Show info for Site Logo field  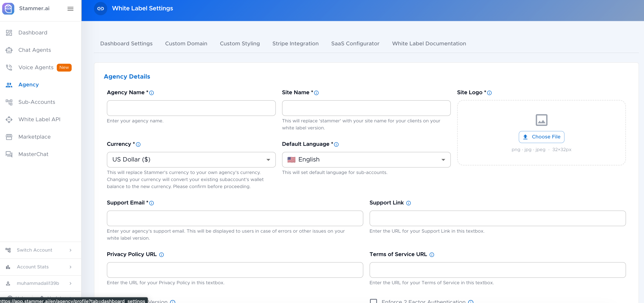point(489,93)
